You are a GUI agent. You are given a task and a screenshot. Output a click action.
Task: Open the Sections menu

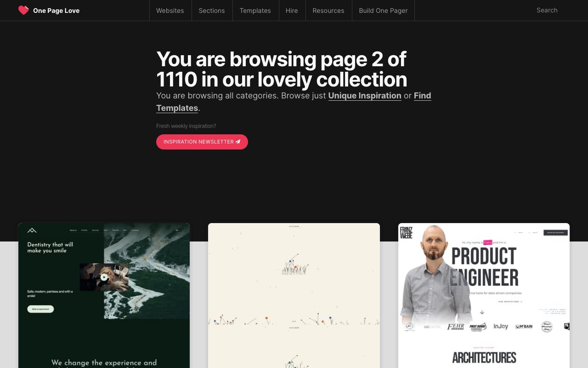coord(212,10)
